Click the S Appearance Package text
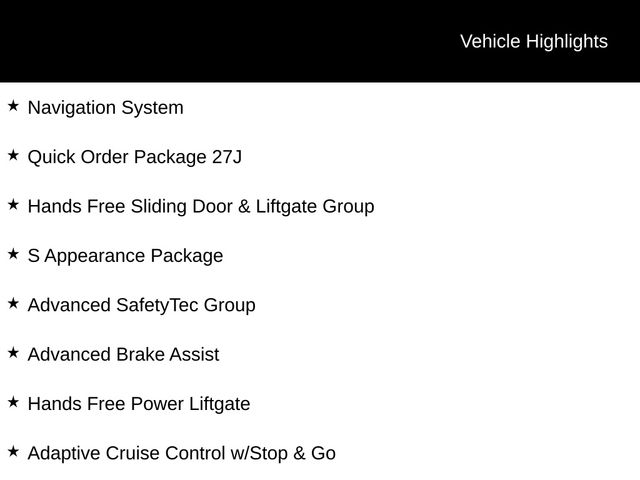Viewport: 640px width, 480px height. click(125, 256)
